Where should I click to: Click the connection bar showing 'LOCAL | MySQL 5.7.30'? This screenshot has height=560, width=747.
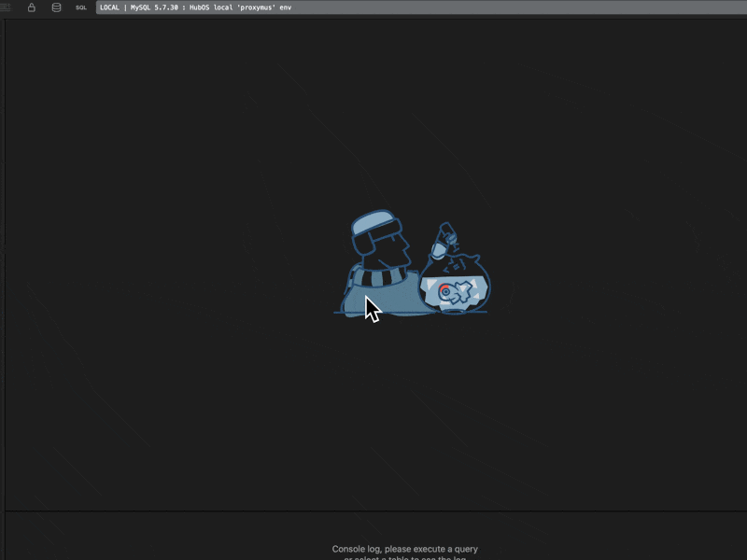click(421, 7)
